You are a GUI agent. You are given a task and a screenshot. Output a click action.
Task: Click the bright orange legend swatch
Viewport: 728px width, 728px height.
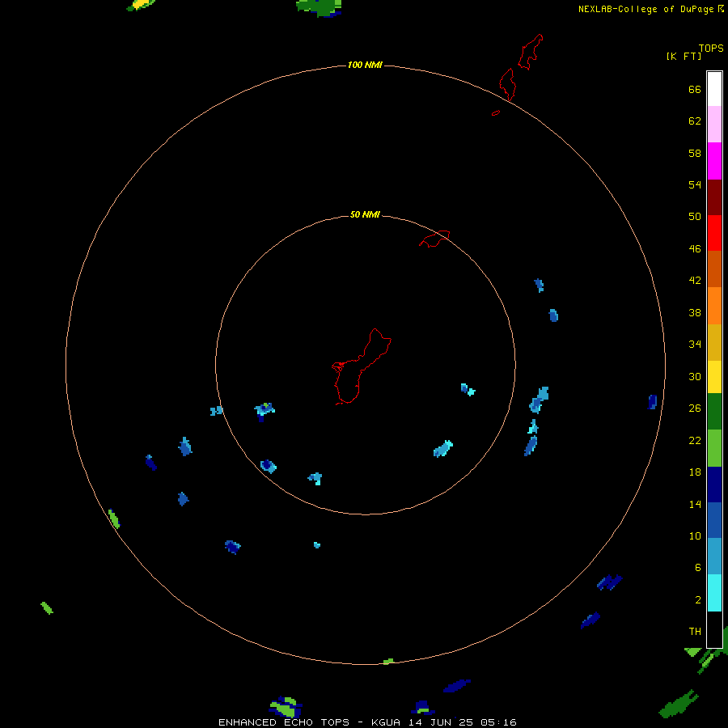click(714, 305)
